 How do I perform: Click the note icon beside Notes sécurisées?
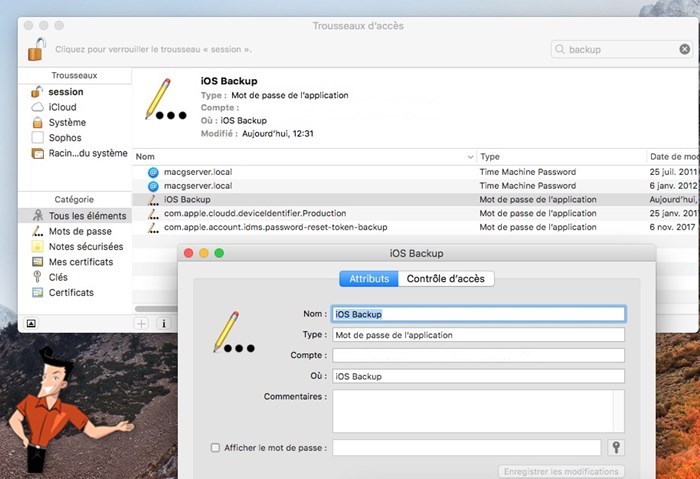coord(38,246)
